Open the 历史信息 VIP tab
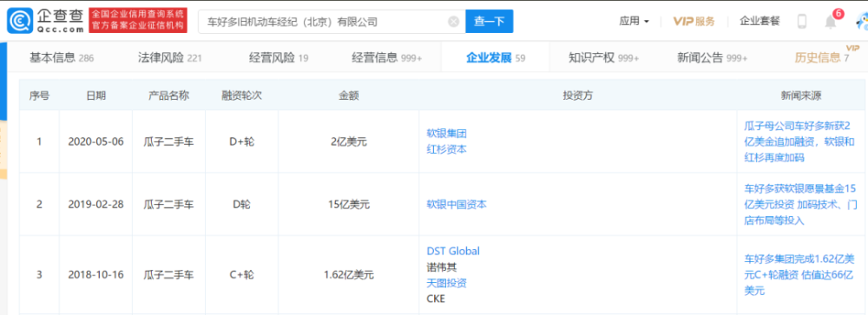The width and height of the screenshot is (868, 315). [x=822, y=57]
